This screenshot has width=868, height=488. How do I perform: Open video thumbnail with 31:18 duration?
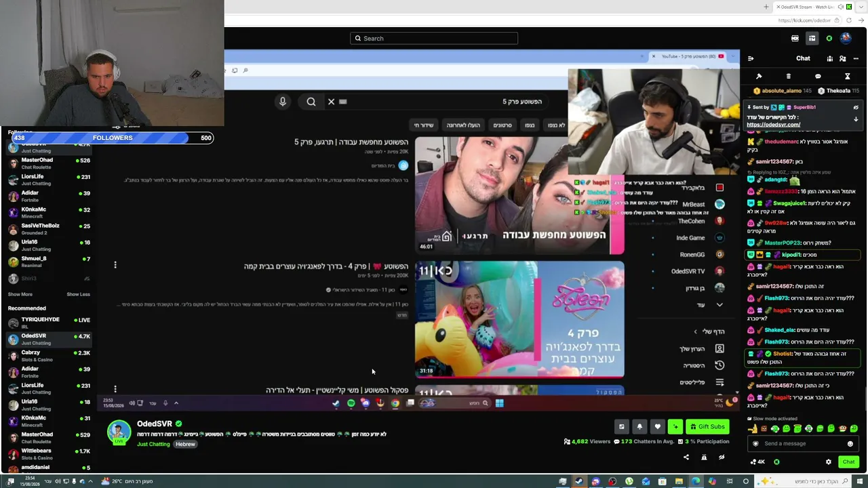coord(519,319)
